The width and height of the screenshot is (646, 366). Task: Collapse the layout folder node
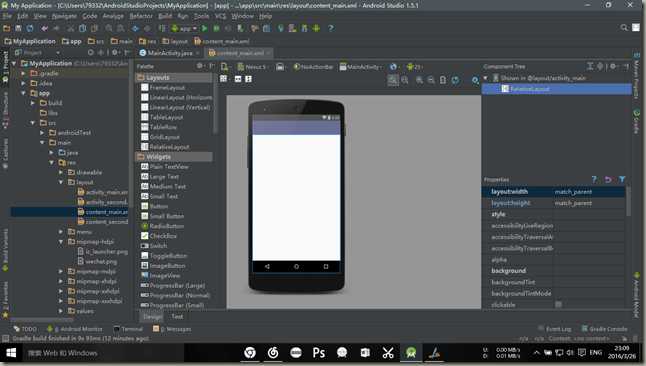click(61, 182)
